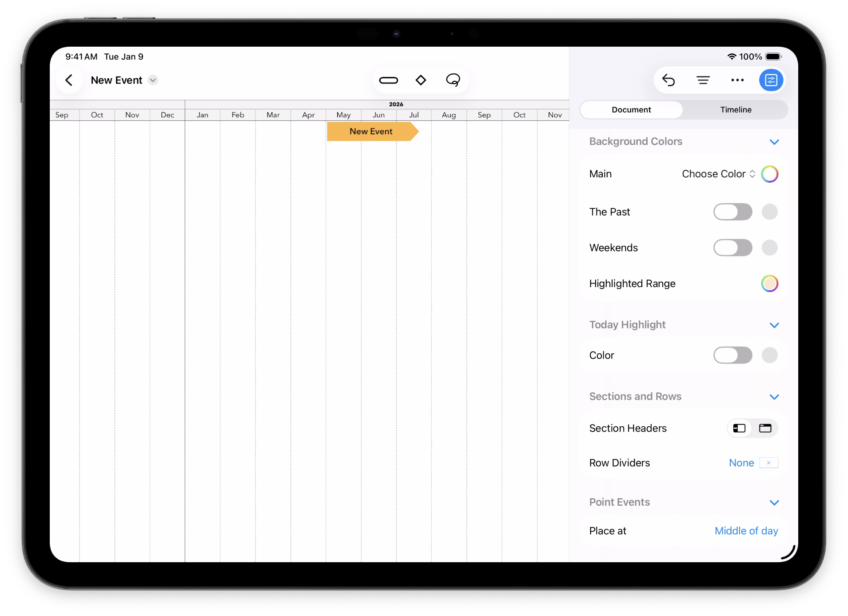Click the undo arrow icon
This screenshot has height=616, width=848.
(x=669, y=80)
